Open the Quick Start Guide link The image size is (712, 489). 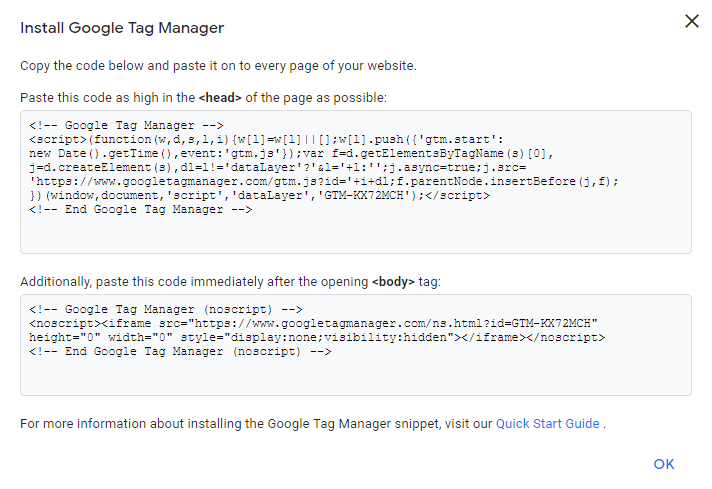(x=547, y=423)
